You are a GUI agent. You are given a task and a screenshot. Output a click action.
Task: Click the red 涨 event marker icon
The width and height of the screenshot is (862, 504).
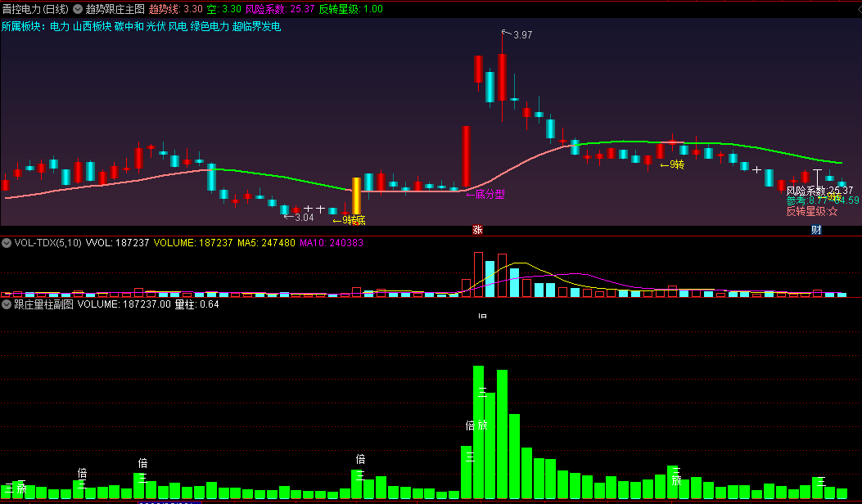click(477, 230)
